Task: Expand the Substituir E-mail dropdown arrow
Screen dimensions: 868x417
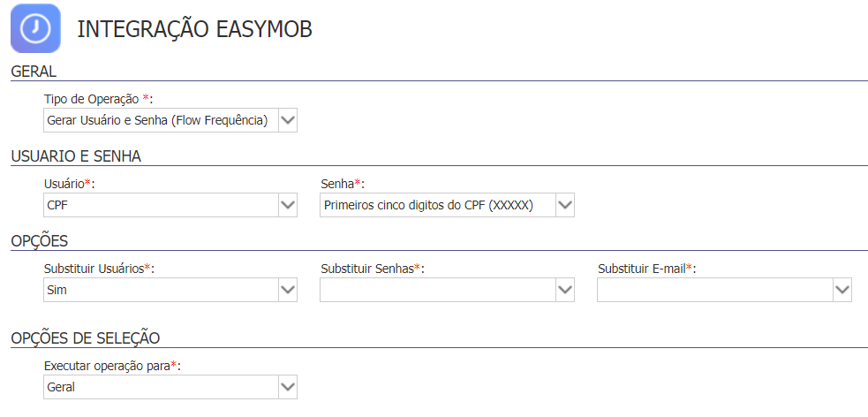Action: coord(842,290)
